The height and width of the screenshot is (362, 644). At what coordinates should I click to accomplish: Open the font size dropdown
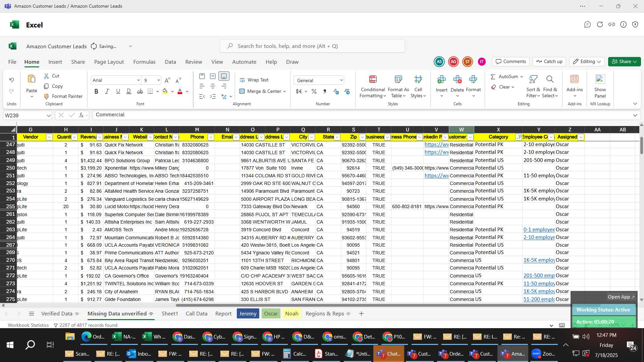158,80
